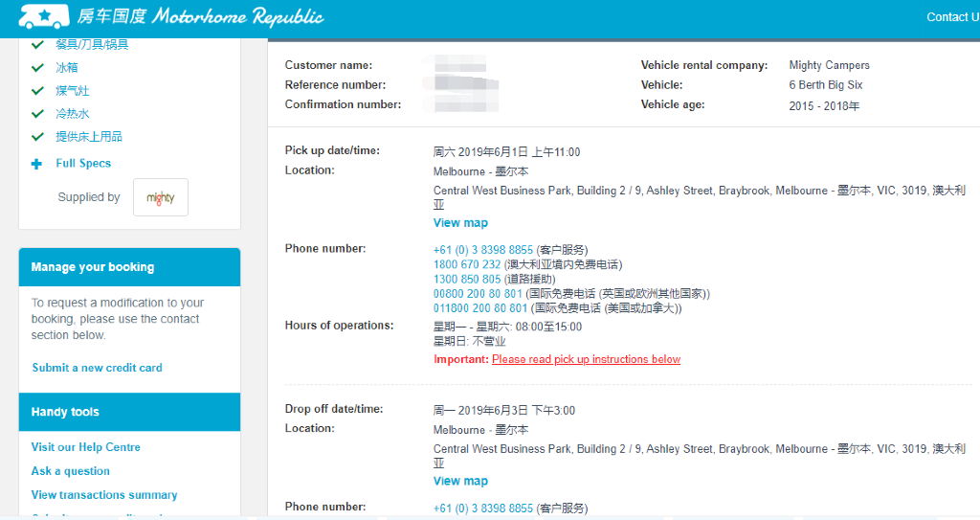This screenshot has width=980, height=520.
Task: Open Visit our Help Centre link
Action: pos(85,447)
